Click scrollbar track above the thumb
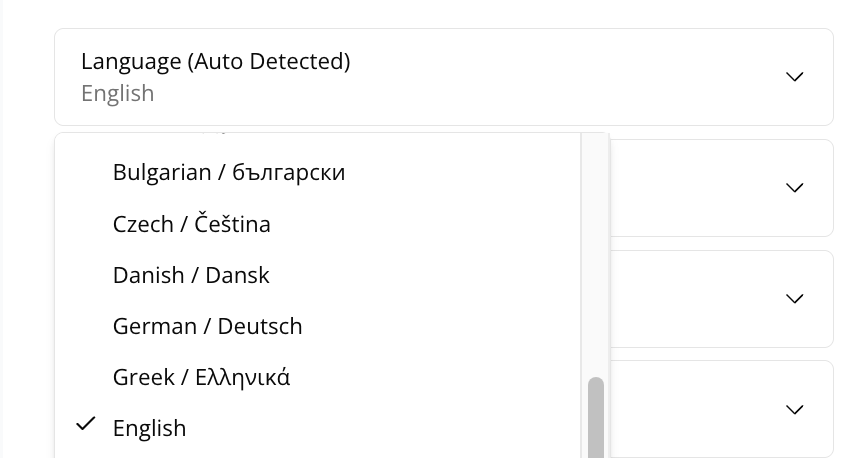The height and width of the screenshot is (458, 852). [596, 250]
